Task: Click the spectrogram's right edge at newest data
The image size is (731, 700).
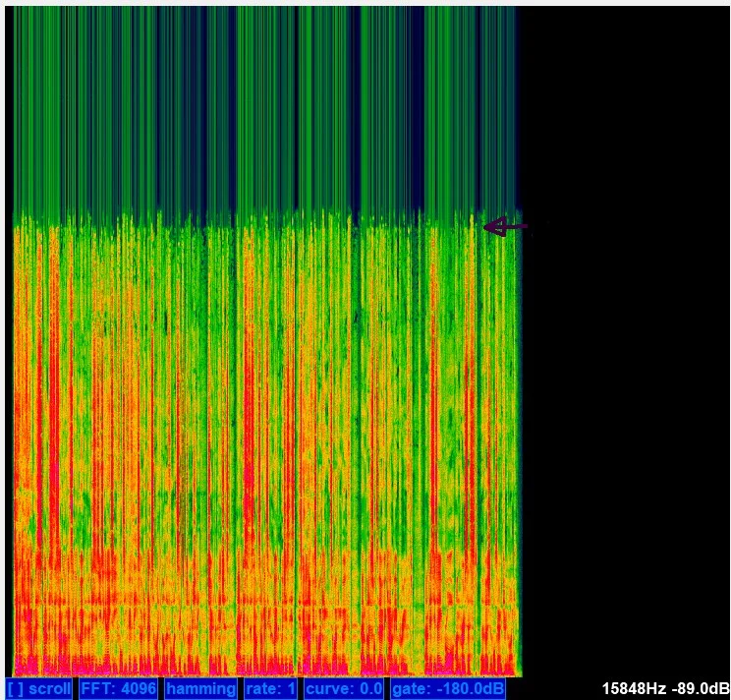Action: (516, 442)
